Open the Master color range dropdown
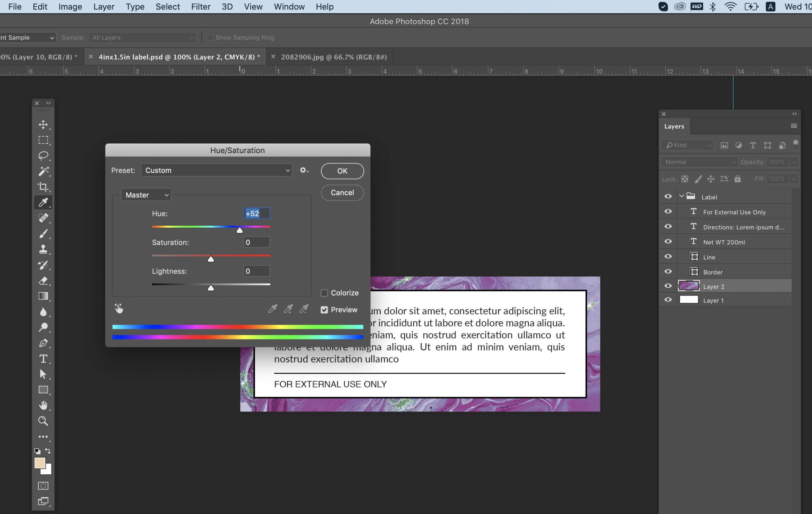This screenshot has width=812, height=514. [x=146, y=195]
